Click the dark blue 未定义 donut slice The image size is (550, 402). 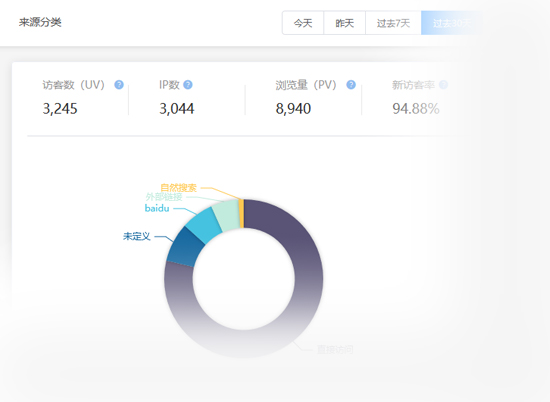(185, 247)
